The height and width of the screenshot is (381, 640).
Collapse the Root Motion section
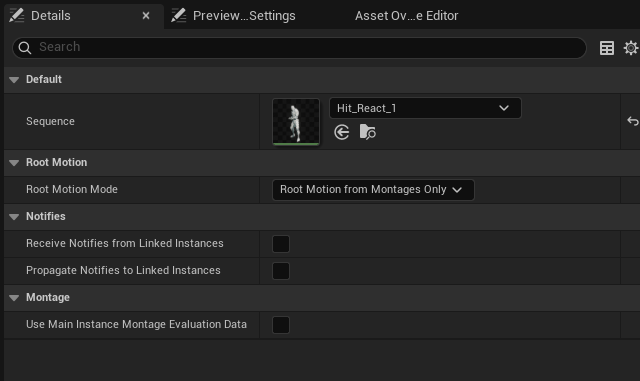pos(14,163)
